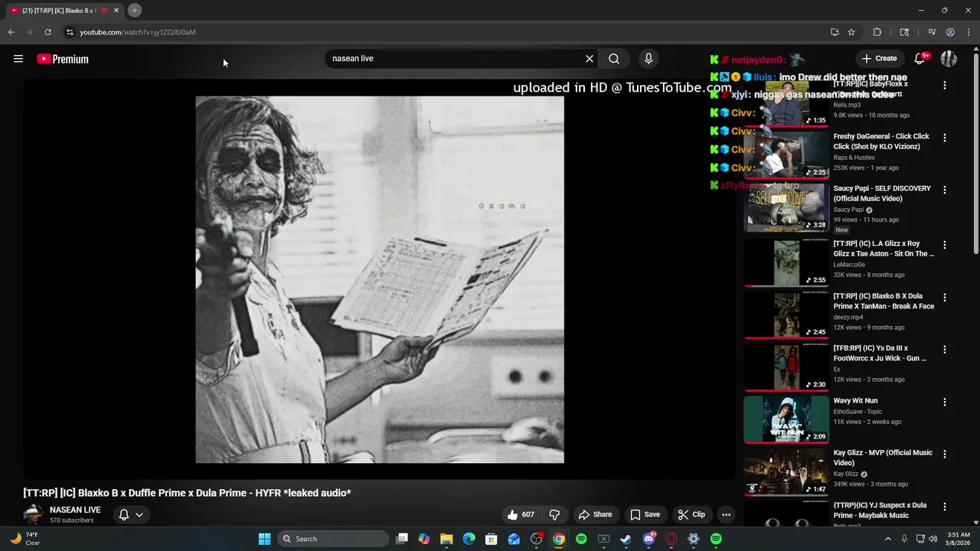Save the video to a playlist

click(x=645, y=514)
